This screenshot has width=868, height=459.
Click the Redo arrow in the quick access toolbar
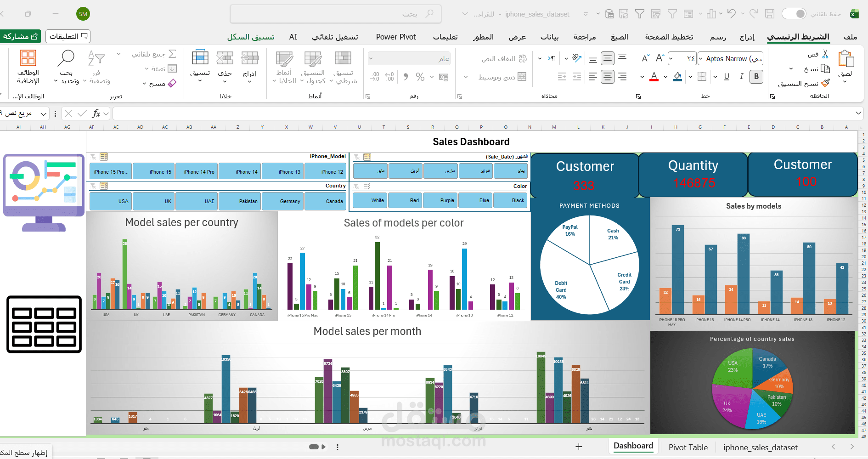coord(754,14)
